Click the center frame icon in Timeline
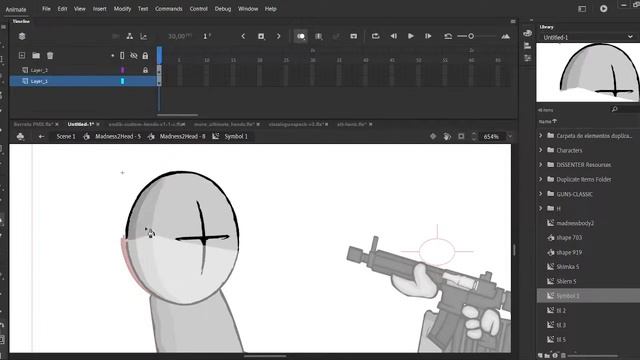The image size is (640, 360). (353, 36)
